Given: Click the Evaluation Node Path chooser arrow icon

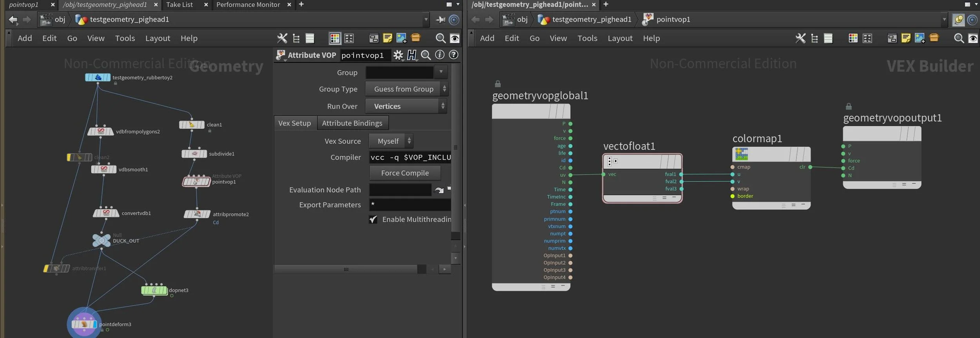Looking at the screenshot, I should click(x=439, y=190).
